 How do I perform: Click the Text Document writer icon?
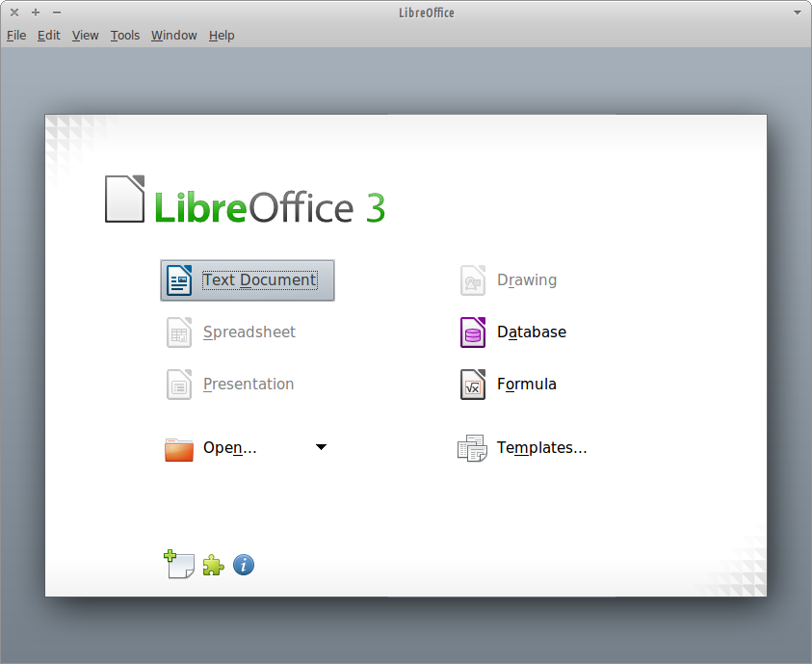click(x=179, y=280)
